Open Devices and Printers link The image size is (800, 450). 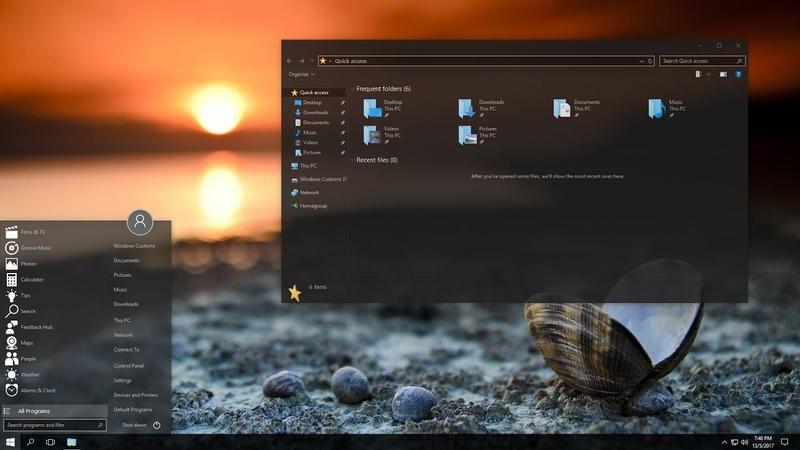tap(136, 395)
